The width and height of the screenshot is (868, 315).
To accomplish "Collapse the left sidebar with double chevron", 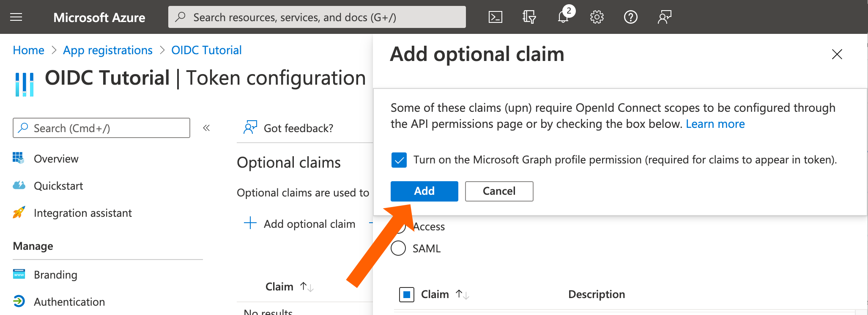I will [x=206, y=128].
